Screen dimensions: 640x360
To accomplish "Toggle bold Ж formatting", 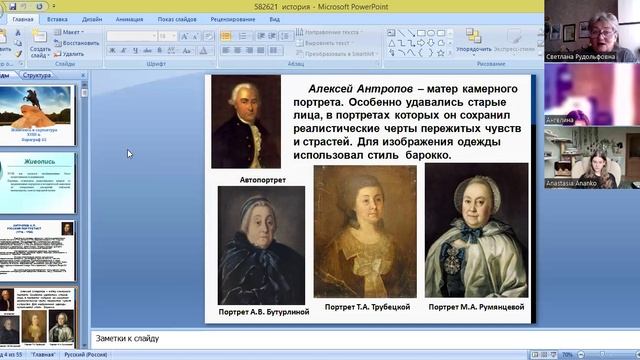I will [x=112, y=51].
